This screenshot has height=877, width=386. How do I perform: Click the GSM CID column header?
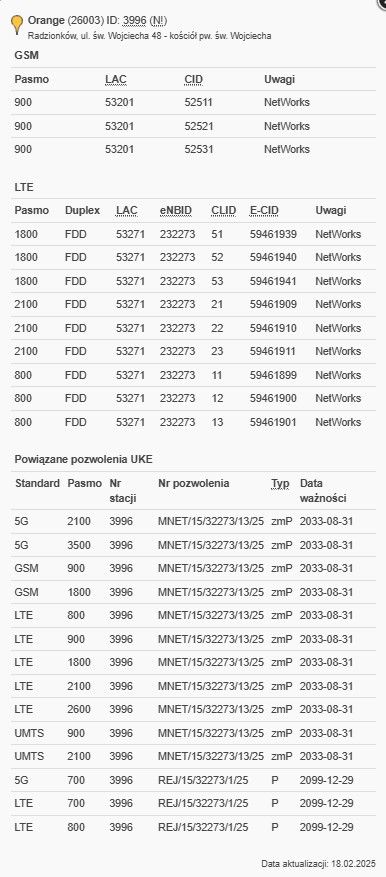[193, 79]
